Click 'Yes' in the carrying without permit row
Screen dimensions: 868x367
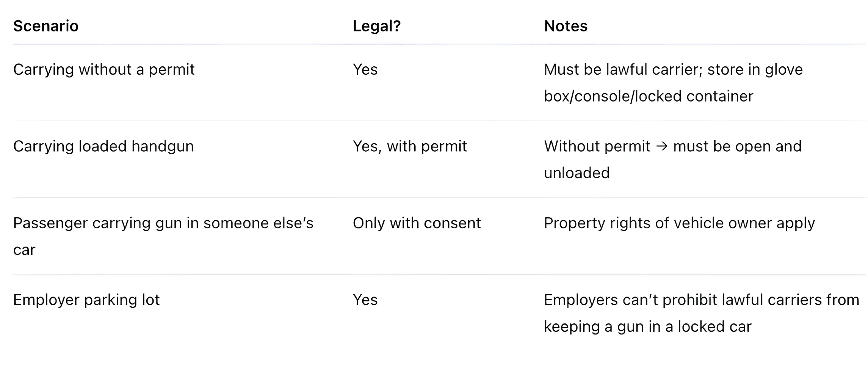coord(365,70)
